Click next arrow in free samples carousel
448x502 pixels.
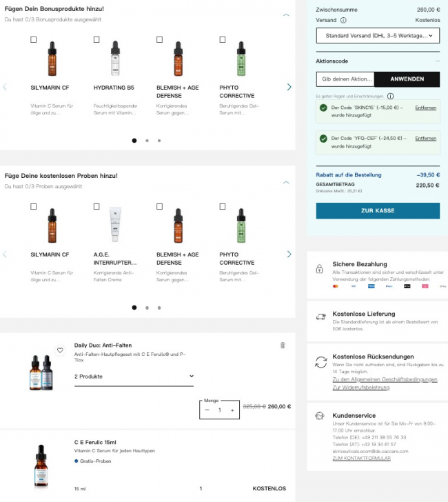coord(289,254)
